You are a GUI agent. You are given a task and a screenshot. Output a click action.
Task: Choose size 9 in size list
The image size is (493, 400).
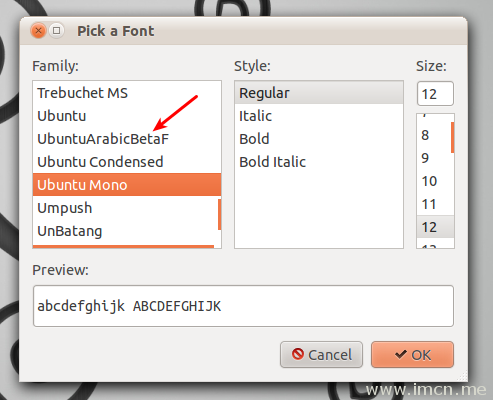point(434,158)
